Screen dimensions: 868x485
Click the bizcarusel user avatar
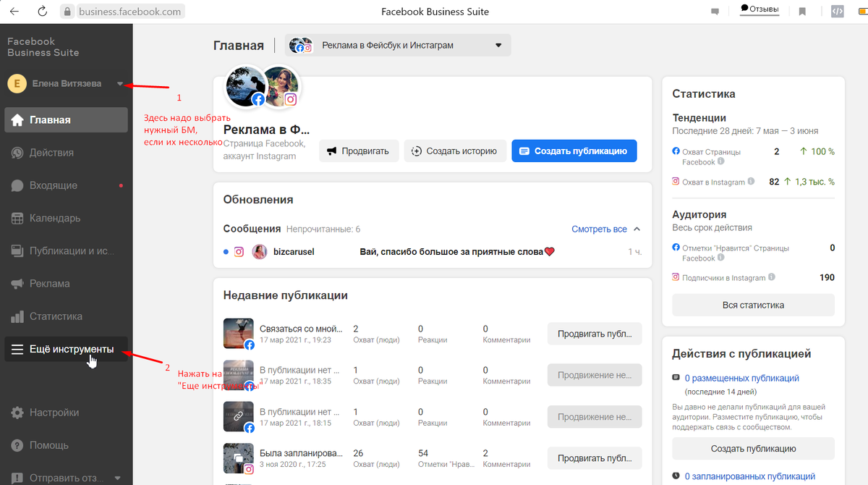point(260,252)
